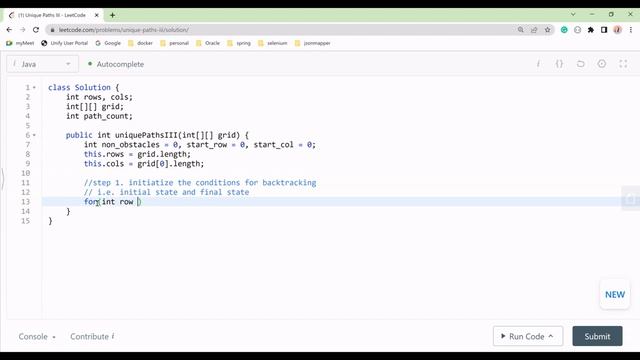640x360 pixels.
Task: Open the Chrome three-dot menu
Action: pos(631,30)
